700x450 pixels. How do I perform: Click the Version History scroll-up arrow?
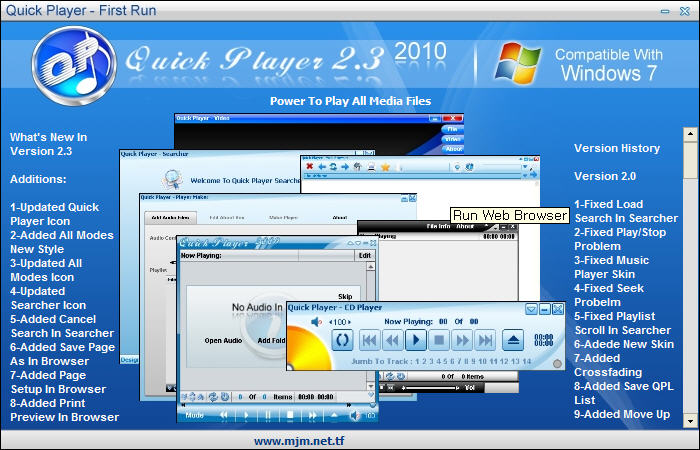[x=690, y=133]
